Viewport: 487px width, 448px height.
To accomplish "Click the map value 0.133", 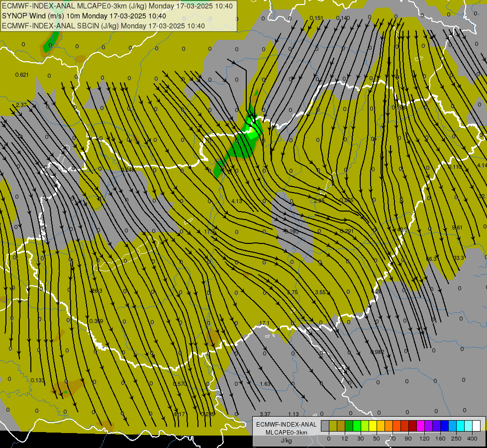I will [x=38, y=380].
